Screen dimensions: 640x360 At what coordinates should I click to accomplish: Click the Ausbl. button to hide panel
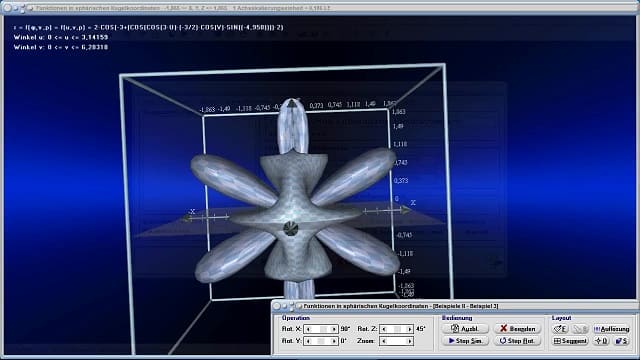point(465,329)
